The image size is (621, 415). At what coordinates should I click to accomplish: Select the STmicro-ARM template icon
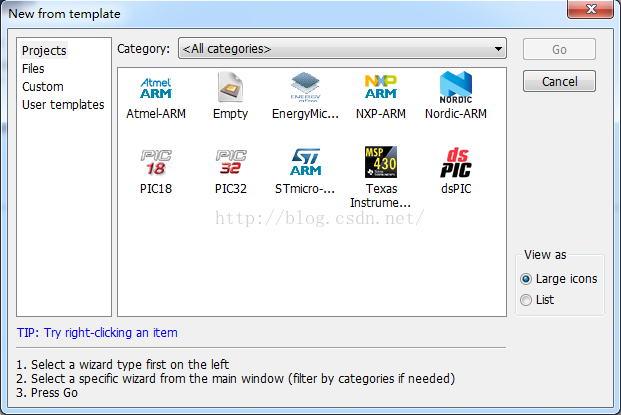point(305,162)
